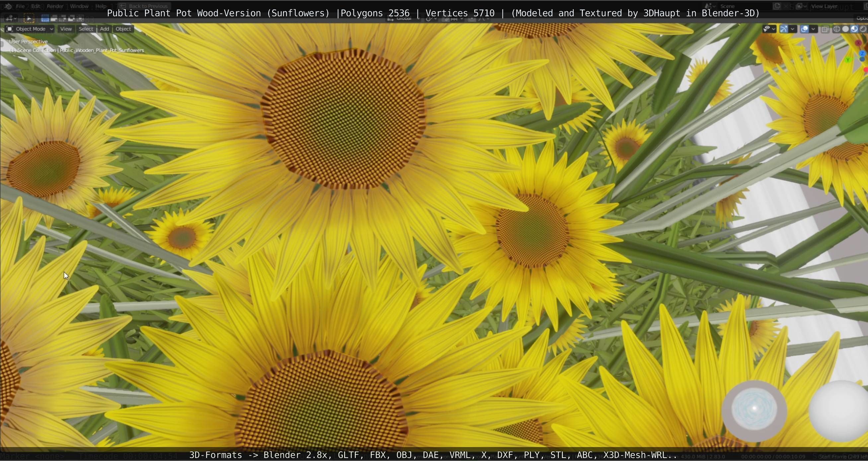Click the blue Z axis gizmo
Image resolution: width=868 pixels, height=461 pixels.
coord(862,53)
